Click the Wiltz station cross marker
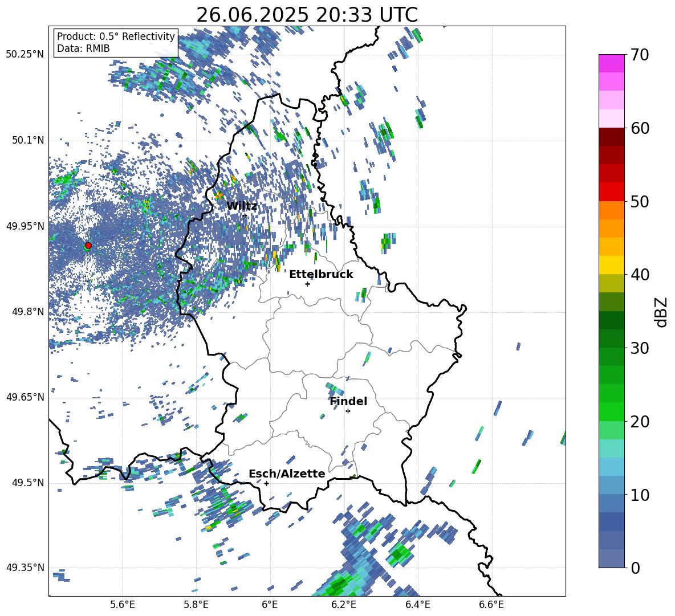Image resolution: width=675 pixels, height=616 pixels. (245, 215)
